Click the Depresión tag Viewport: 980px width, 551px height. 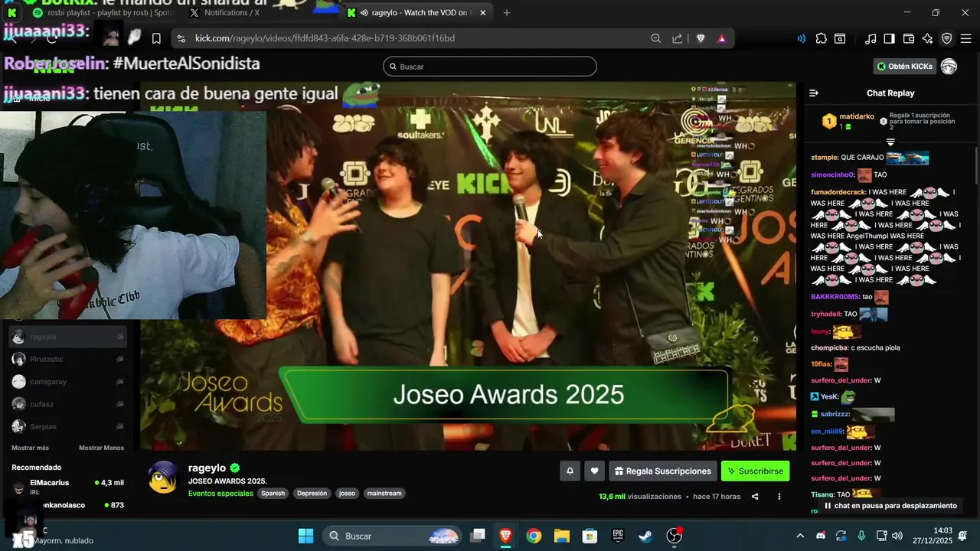coord(312,494)
